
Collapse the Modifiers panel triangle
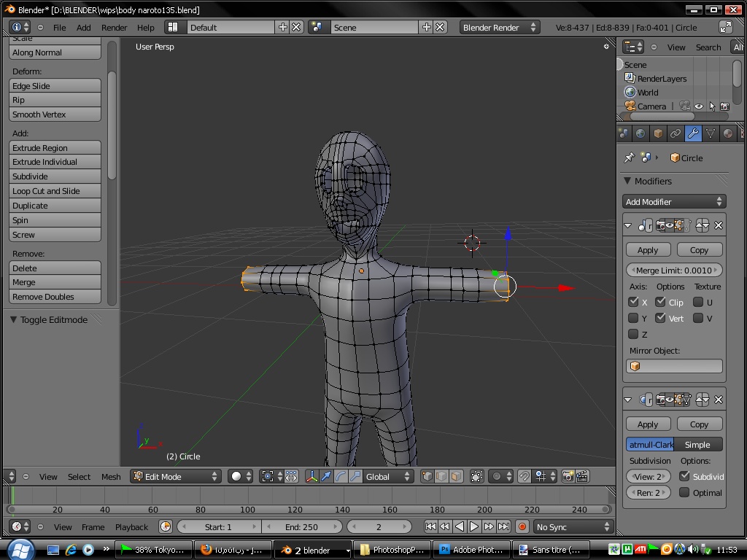point(627,181)
